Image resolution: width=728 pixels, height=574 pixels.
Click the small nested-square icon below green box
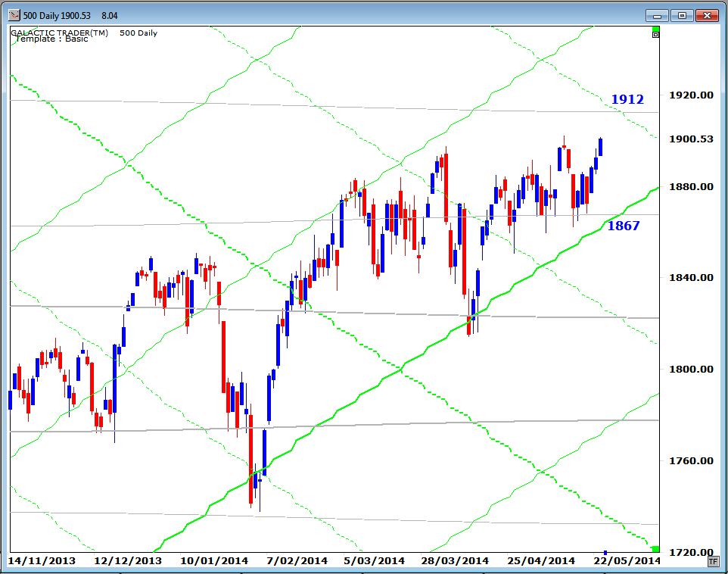coord(655,35)
